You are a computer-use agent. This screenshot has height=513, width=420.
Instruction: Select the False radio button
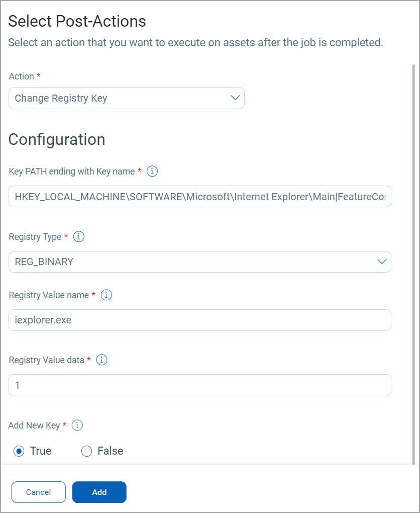coord(86,451)
